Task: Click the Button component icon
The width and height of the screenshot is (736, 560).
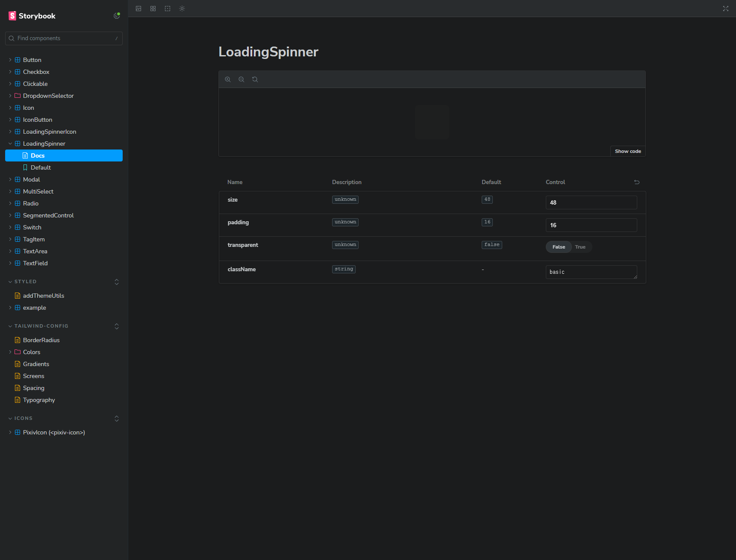Action: (x=18, y=60)
